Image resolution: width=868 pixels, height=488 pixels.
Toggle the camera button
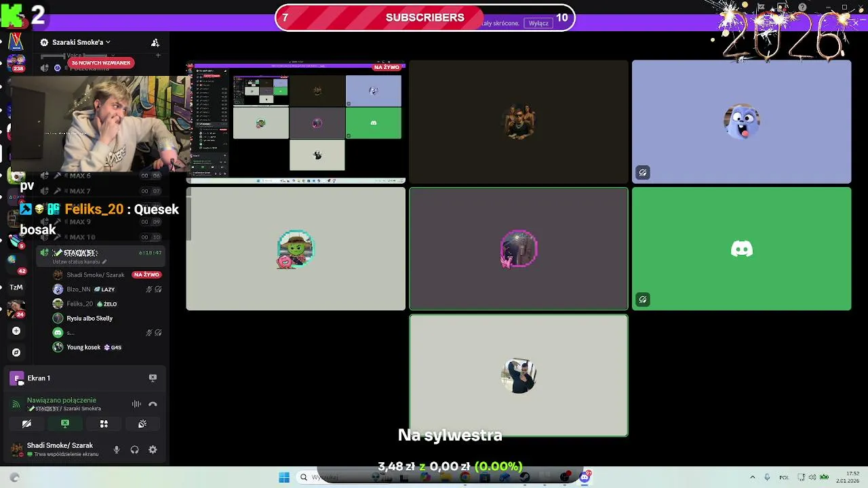(26, 424)
